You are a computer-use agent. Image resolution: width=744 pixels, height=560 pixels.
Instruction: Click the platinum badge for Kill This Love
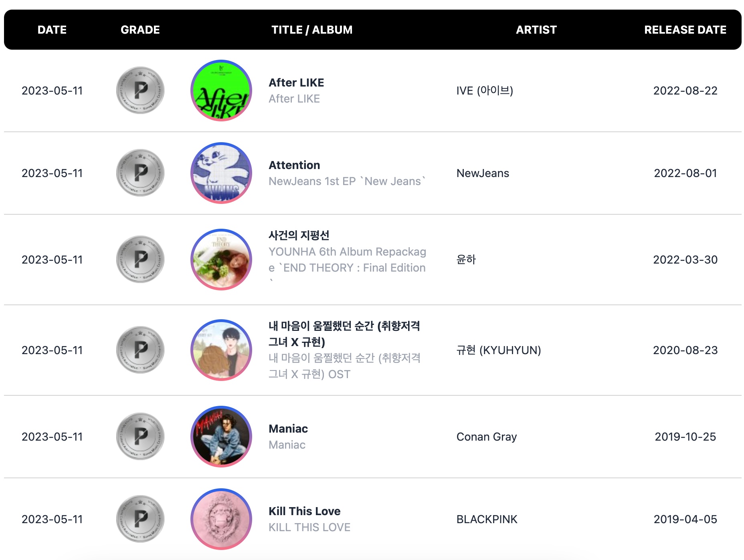(x=140, y=519)
